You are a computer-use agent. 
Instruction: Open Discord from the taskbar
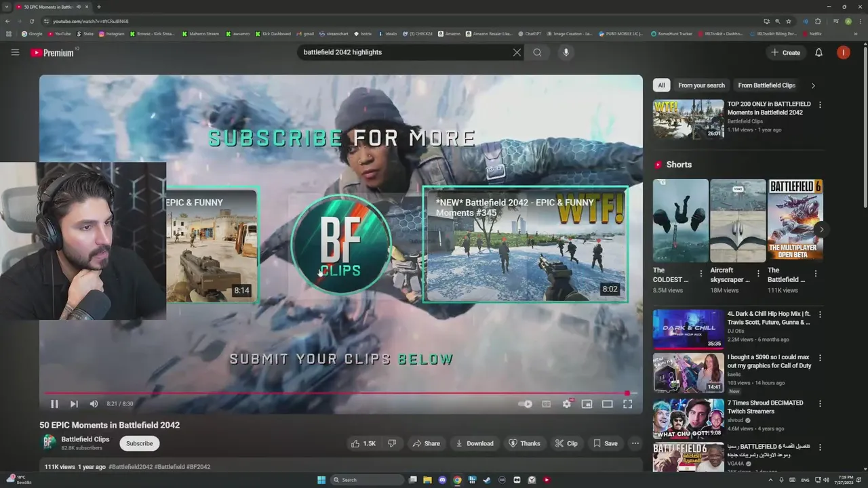pyautogui.click(x=443, y=480)
